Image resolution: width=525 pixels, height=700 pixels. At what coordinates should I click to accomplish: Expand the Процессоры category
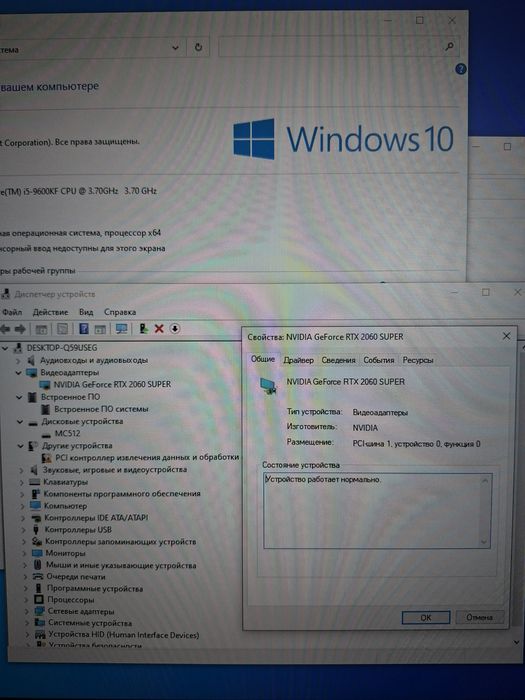point(26,600)
